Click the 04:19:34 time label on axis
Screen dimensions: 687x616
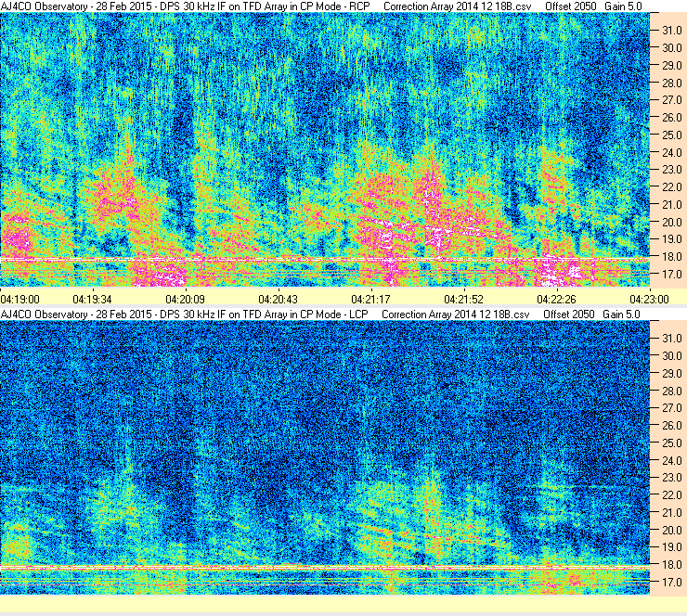tap(92, 300)
